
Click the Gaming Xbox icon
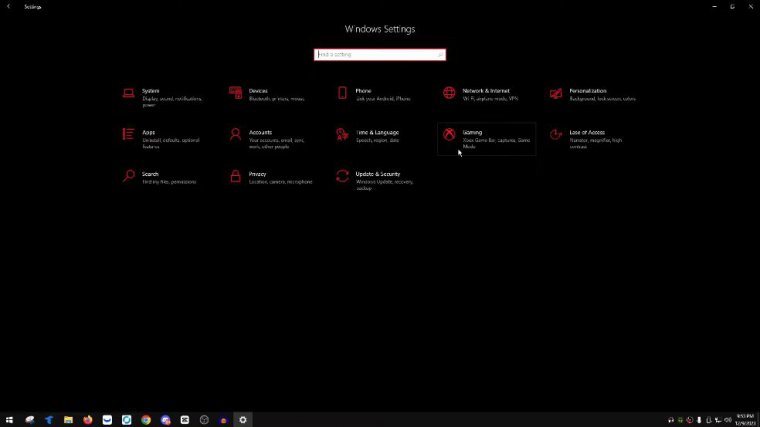click(450, 134)
